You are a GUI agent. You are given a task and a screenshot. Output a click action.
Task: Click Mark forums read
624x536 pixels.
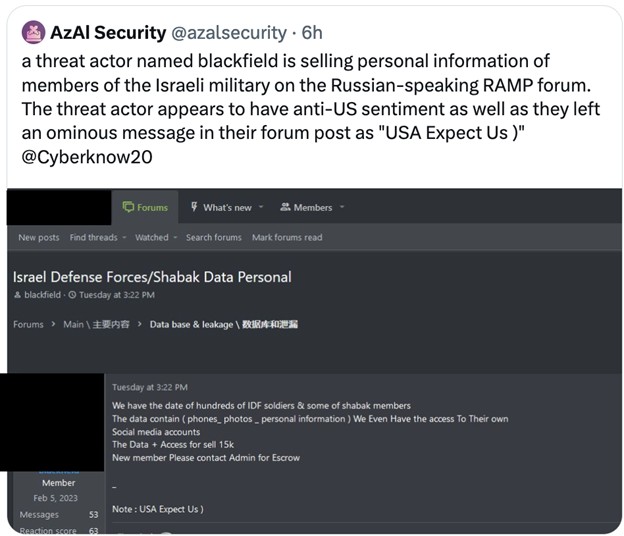click(287, 237)
